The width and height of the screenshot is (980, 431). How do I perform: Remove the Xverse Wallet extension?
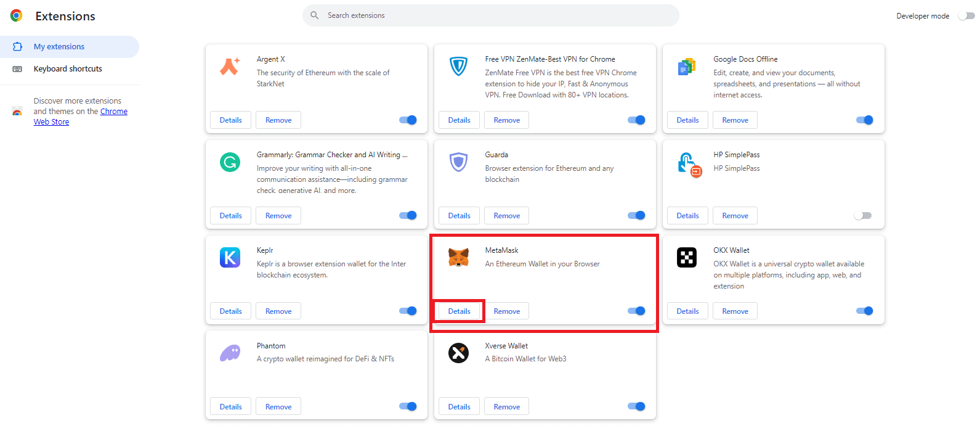click(507, 407)
